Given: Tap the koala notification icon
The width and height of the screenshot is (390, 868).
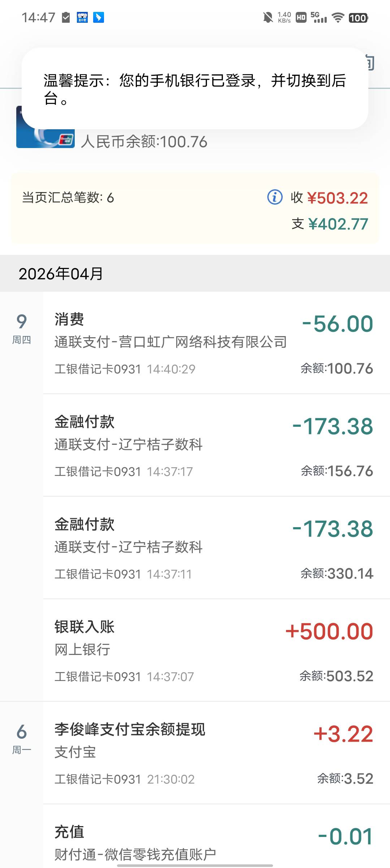Looking at the screenshot, I should 82,17.
